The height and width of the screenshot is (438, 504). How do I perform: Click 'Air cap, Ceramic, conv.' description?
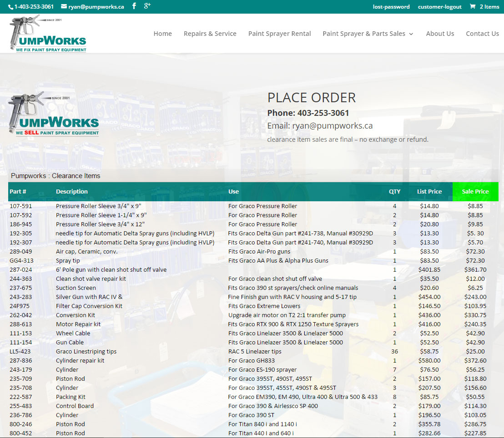click(x=87, y=251)
